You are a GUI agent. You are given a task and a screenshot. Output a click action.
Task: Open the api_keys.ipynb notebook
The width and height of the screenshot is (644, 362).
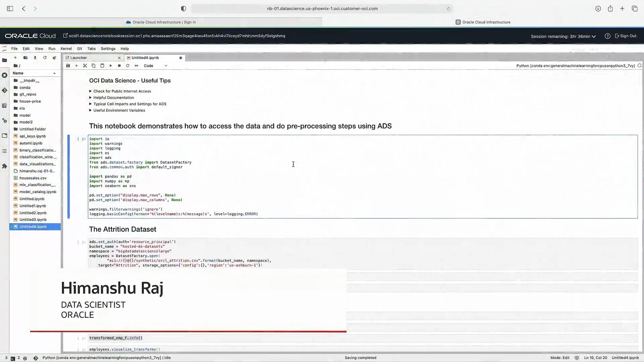click(33, 136)
